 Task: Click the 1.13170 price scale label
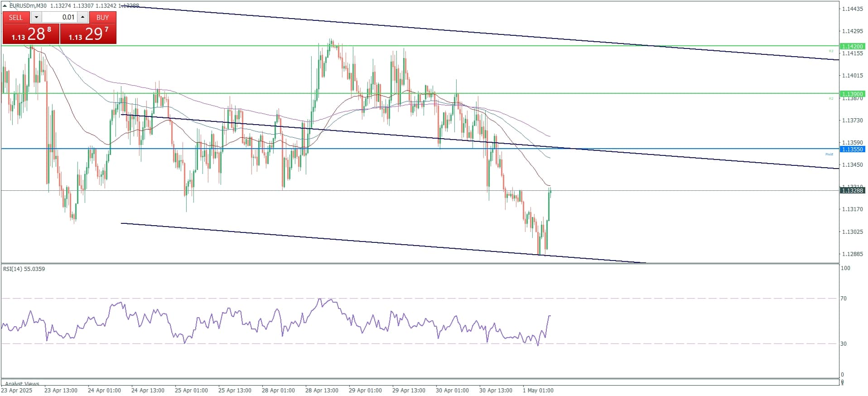pyautogui.click(x=852, y=209)
